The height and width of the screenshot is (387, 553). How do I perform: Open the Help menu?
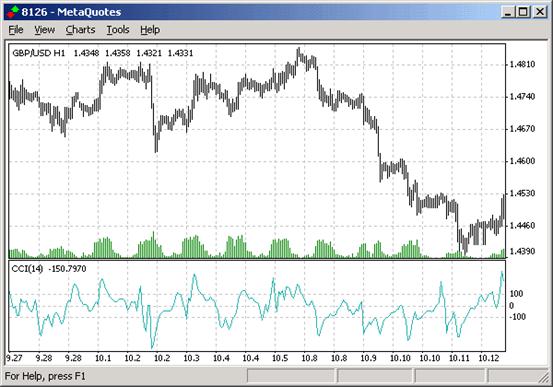tap(150, 30)
